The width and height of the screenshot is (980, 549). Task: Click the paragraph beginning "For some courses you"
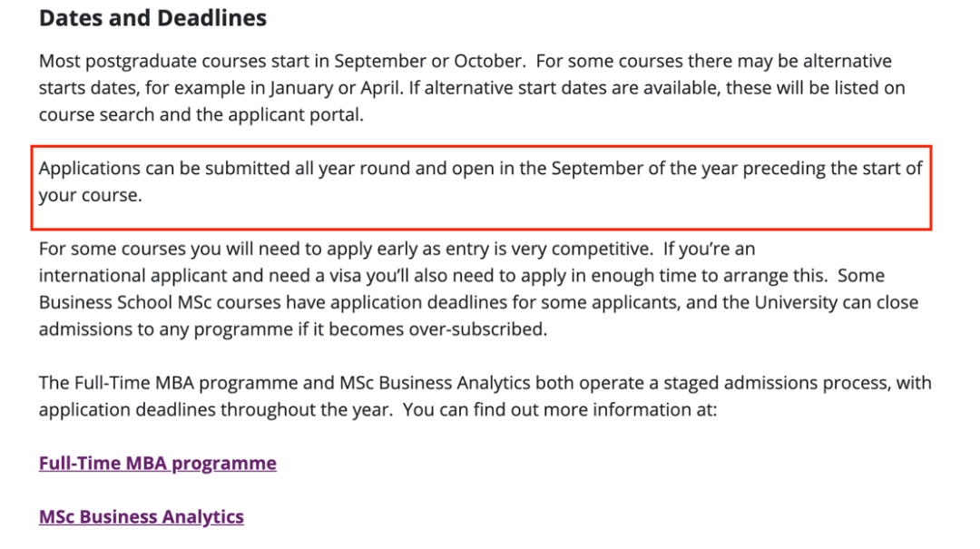479,289
